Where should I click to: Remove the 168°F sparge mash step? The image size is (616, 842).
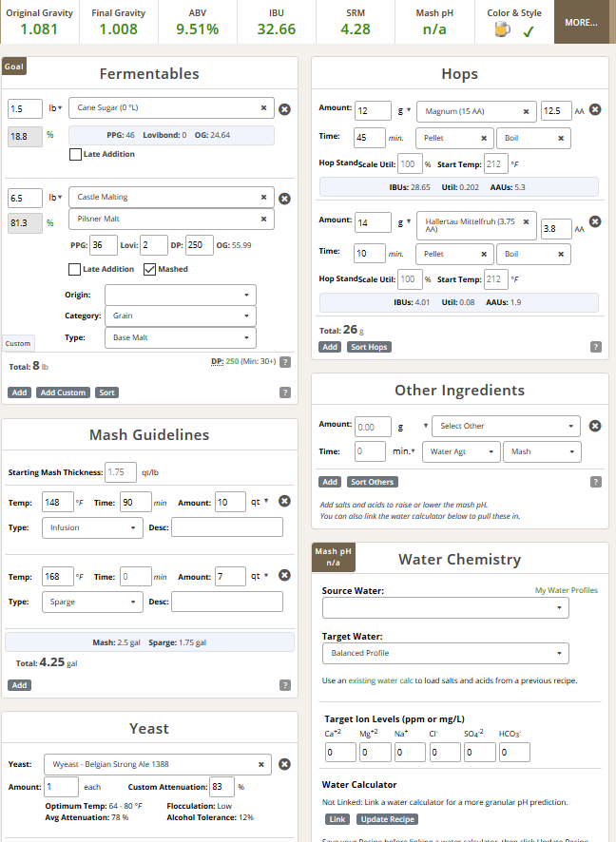point(284,575)
